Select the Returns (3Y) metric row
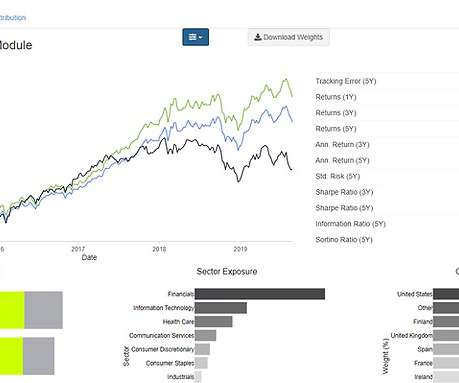This screenshot has width=459, height=383. (387, 113)
